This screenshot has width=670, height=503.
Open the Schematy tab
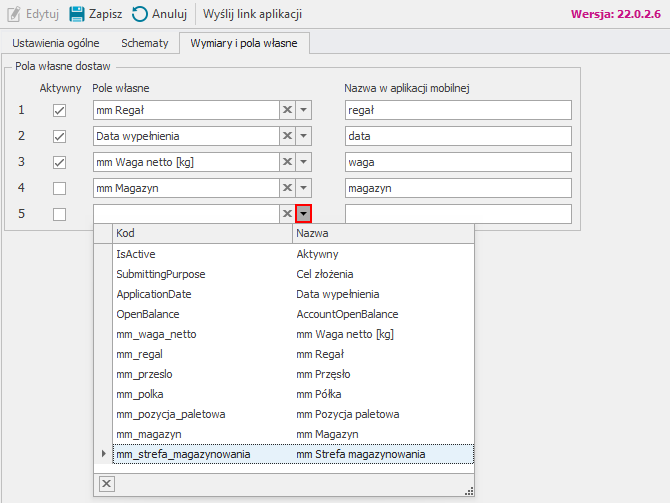[144, 44]
